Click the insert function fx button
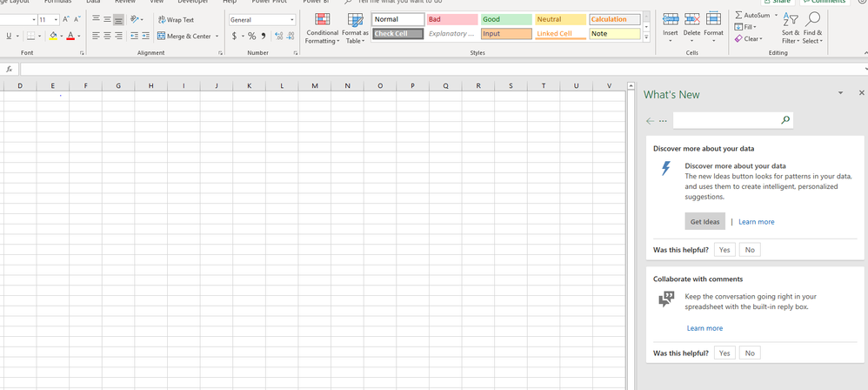Image resolution: width=868 pixels, height=390 pixels. (x=9, y=70)
